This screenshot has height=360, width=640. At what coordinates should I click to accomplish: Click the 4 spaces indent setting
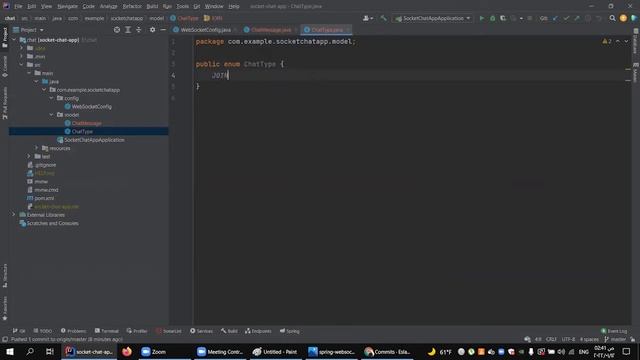(x=589, y=339)
